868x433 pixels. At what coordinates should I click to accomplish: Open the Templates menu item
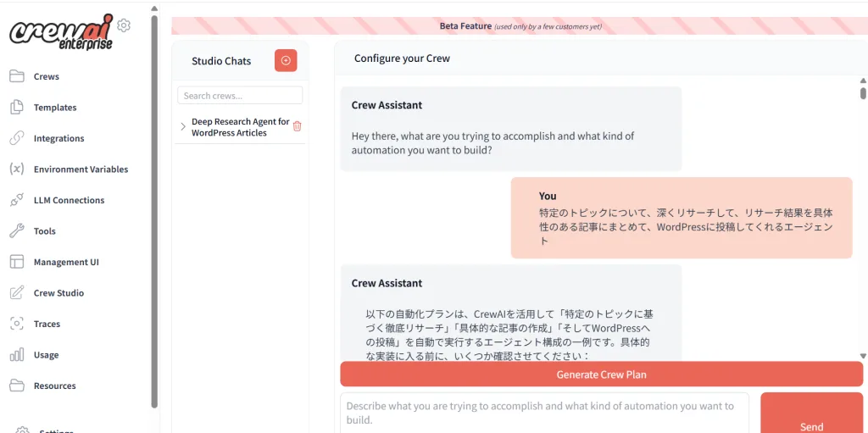click(55, 108)
